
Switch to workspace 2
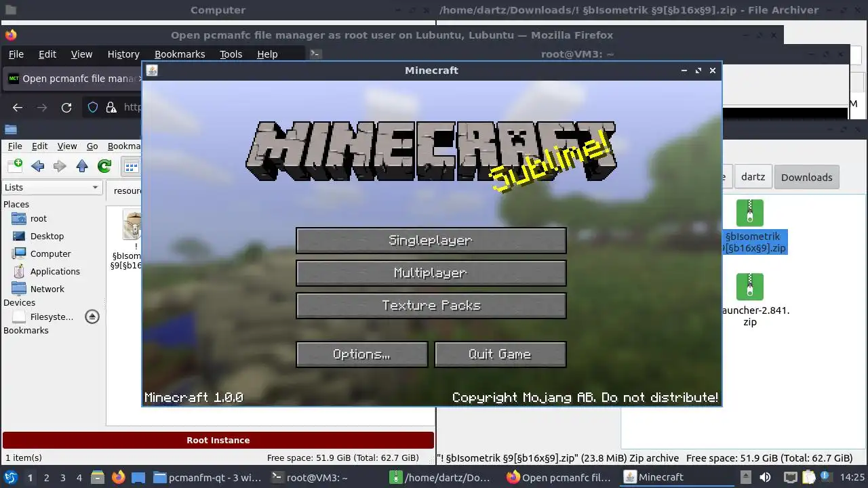46,477
